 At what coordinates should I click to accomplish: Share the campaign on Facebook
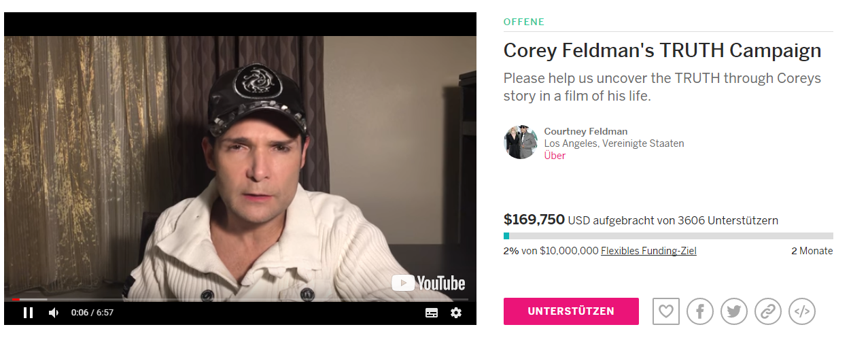[x=700, y=311]
